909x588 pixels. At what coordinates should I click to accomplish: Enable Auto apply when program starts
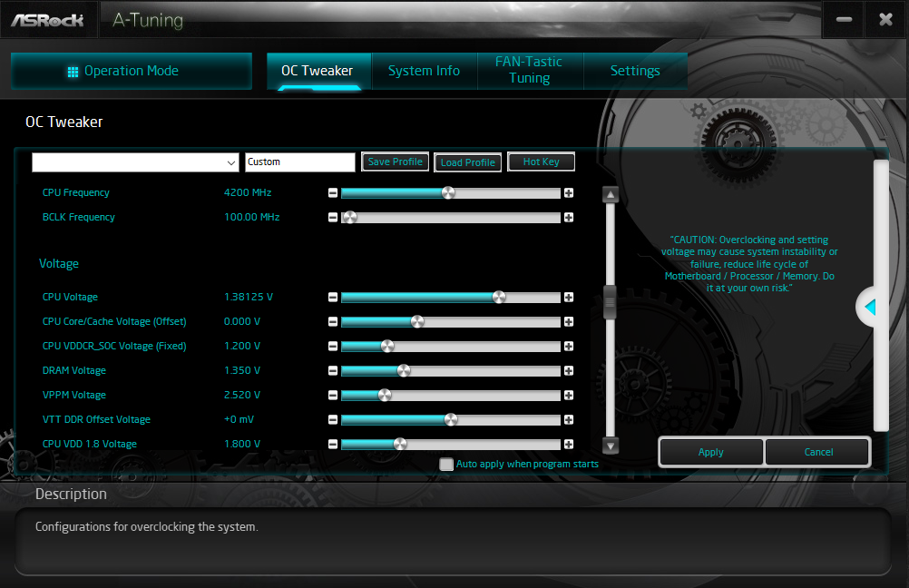click(446, 464)
